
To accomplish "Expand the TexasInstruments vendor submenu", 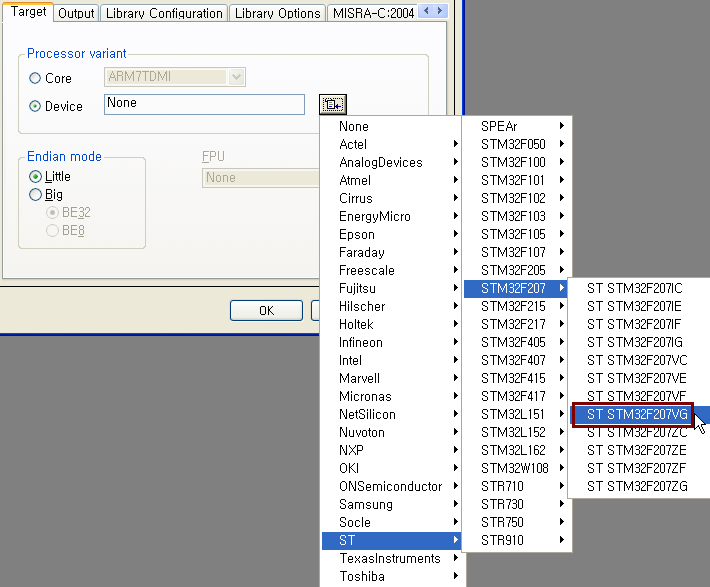I will click(x=391, y=558).
